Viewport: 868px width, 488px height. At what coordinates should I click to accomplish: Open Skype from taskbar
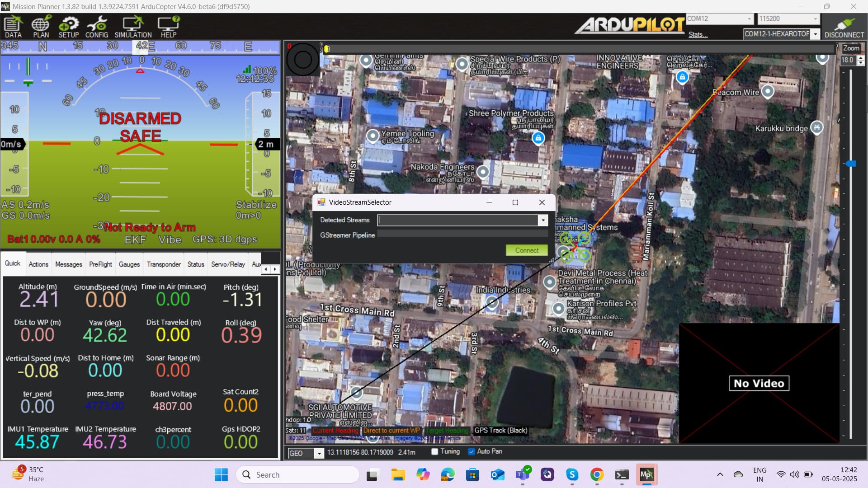(572, 474)
